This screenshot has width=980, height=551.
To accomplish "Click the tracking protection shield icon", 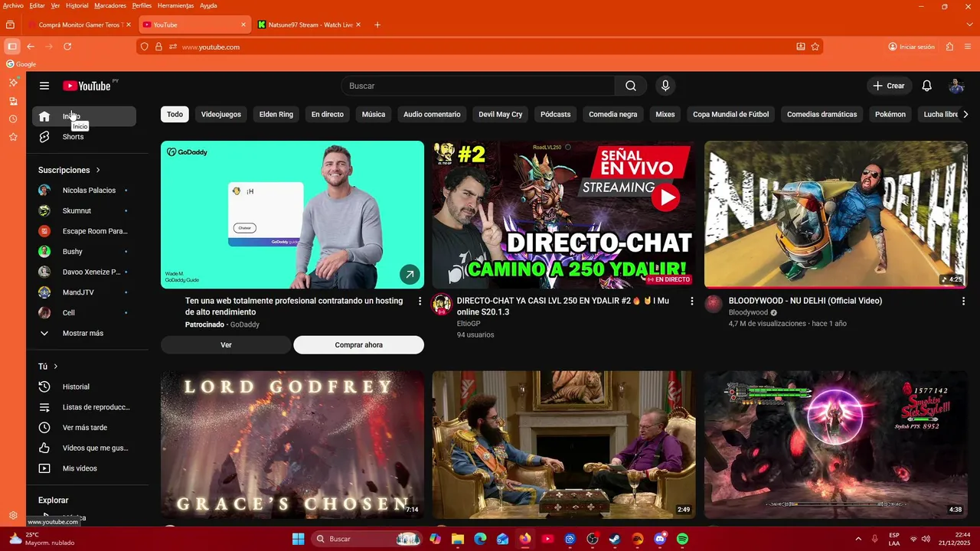I will [144, 47].
